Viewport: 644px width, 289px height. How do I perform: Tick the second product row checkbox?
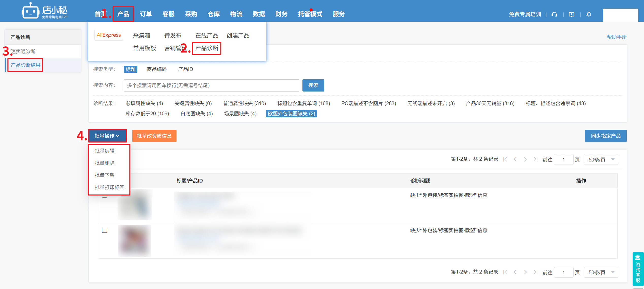coord(104,230)
